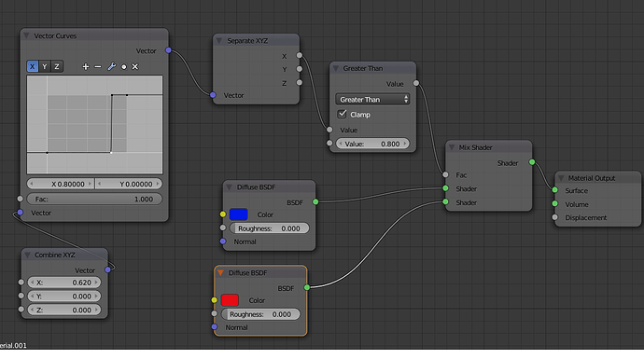
Task: Click Vector input socket of Separate XYZ
Action: click(x=213, y=95)
